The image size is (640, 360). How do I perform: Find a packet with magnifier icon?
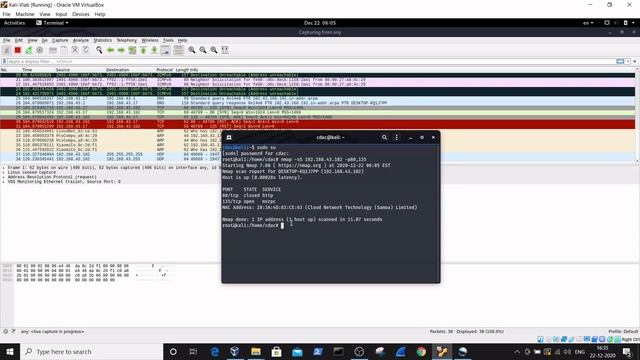[x=99, y=50]
